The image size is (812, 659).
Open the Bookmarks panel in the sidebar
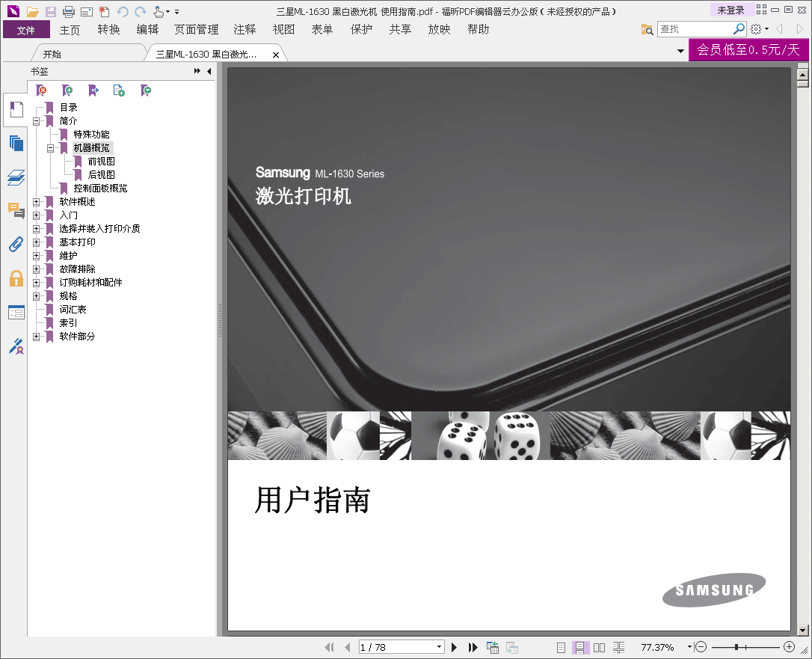pyautogui.click(x=16, y=109)
